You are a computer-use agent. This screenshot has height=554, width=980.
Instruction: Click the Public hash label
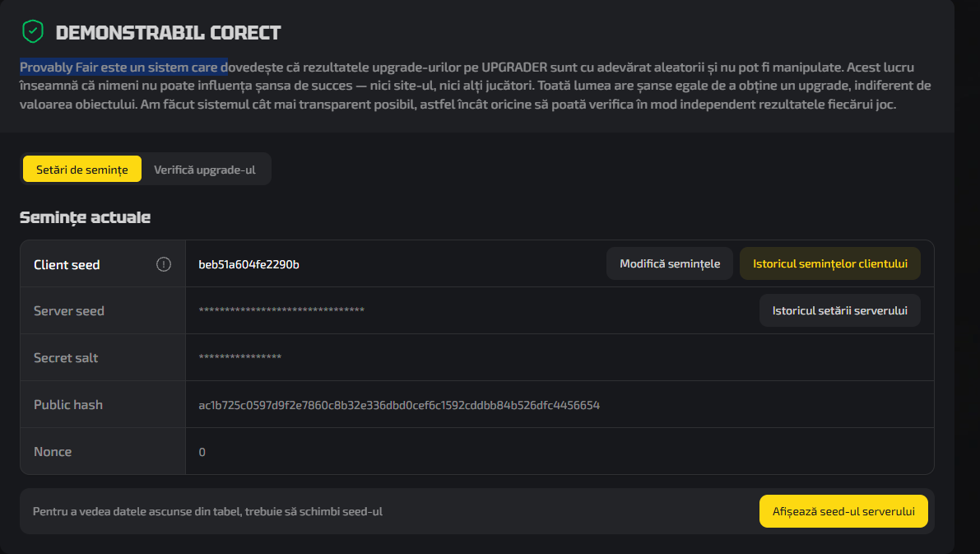click(68, 404)
